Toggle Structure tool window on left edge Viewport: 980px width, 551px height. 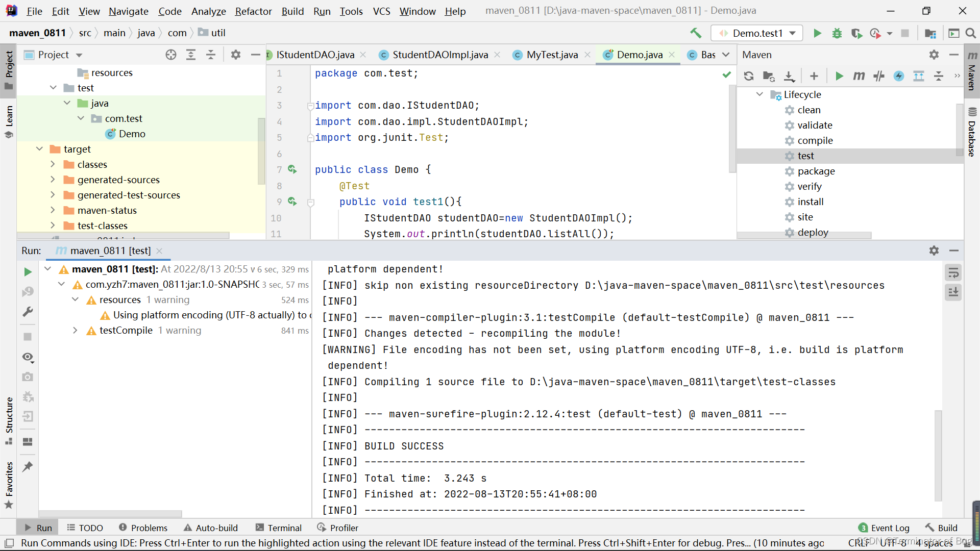pyautogui.click(x=9, y=421)
